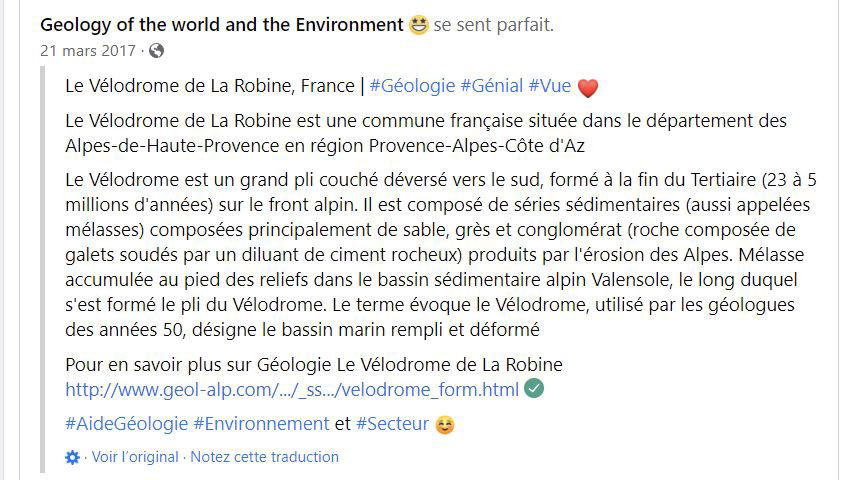Click the 'se sent parfait' feeling text
Viewport: 853px width, 480px height.
(493, 25)
